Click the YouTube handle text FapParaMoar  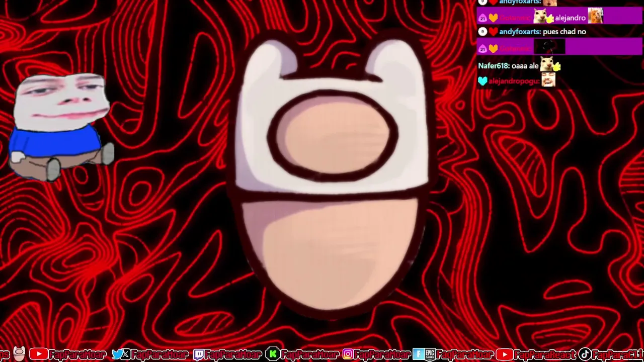[x=78, y=354]
